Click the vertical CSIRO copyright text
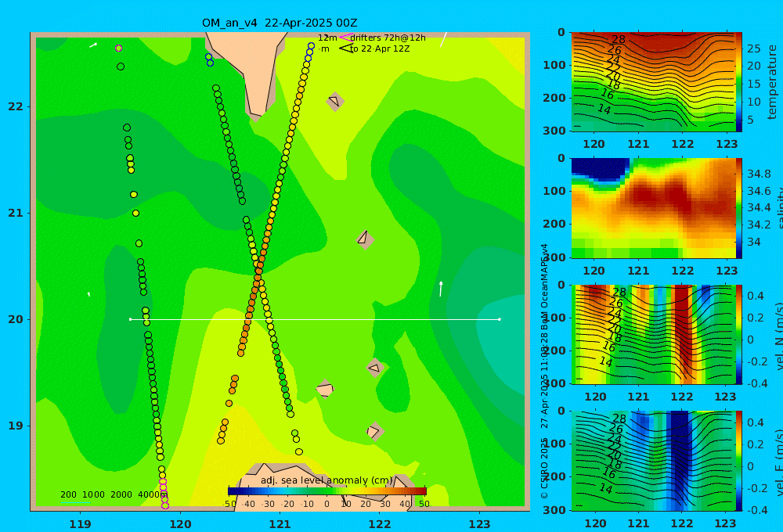This screenshot has height=532, width=783. point(544,372)
